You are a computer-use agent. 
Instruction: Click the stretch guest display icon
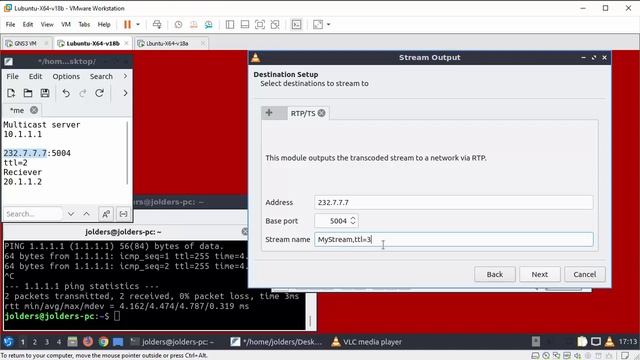(x=318, y=24)
